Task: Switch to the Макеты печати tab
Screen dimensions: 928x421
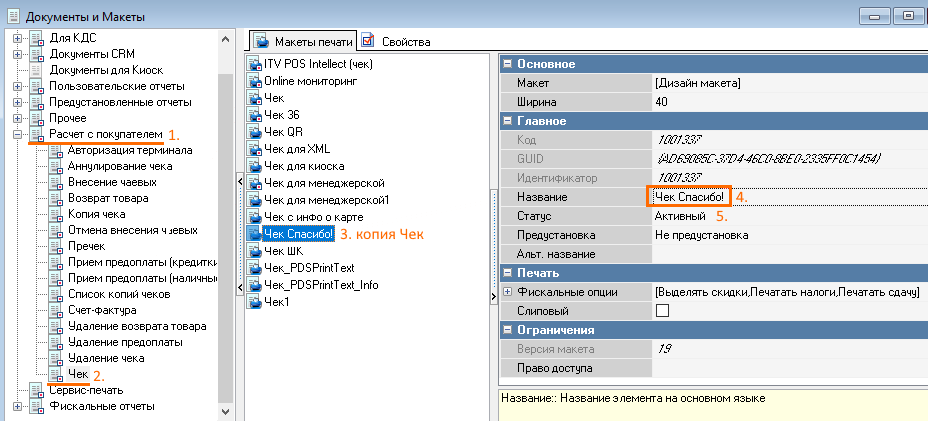Action: pyautogui.click(x=302, y=41)
